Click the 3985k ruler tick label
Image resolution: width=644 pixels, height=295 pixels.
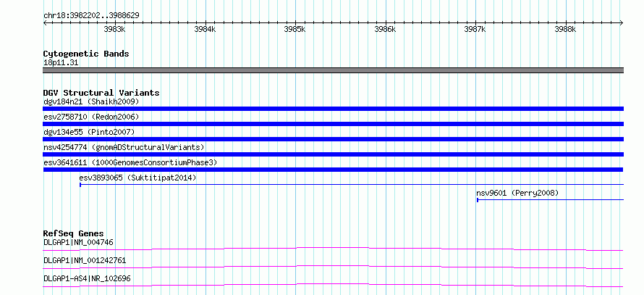pos(295,29)
